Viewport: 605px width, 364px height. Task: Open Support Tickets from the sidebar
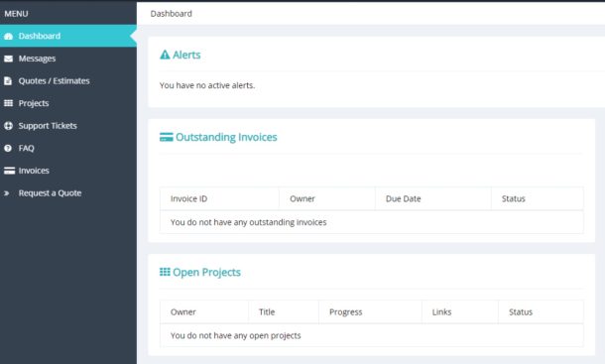click(x=68, y=125)
